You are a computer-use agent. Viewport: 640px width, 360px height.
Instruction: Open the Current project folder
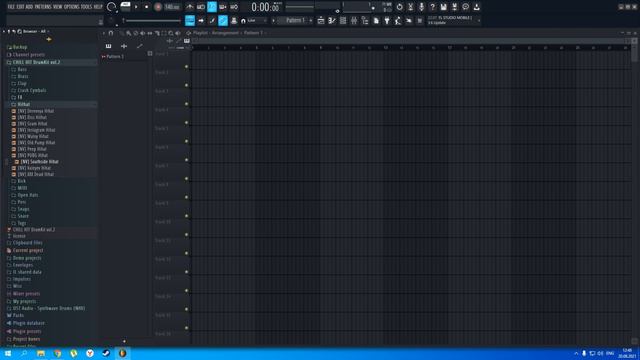[28, 250]
